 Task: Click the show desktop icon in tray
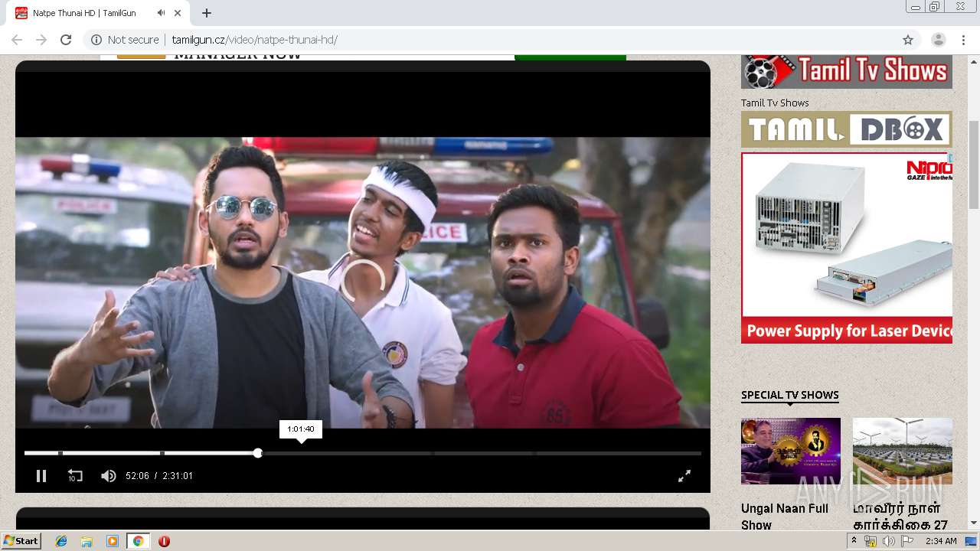click(971, 541)
